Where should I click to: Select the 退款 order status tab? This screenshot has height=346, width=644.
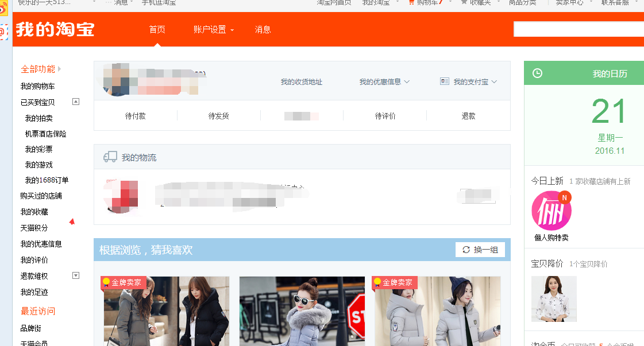coord(469,116)
